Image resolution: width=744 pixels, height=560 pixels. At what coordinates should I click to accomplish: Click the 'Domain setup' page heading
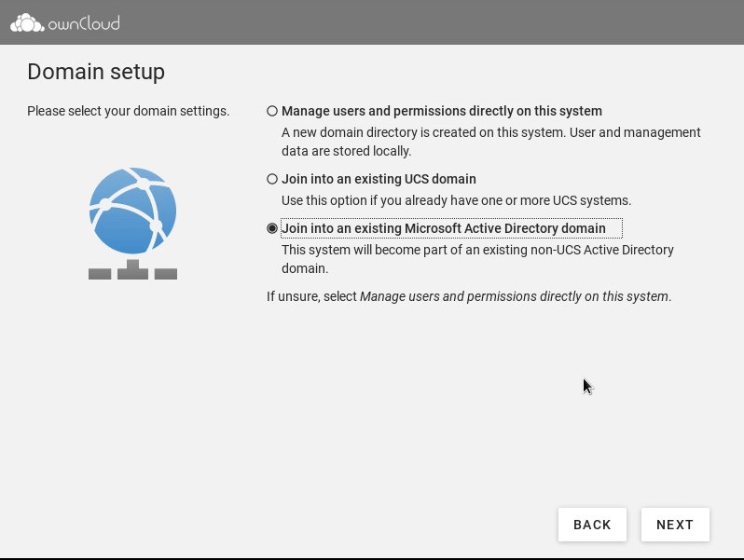tap(96, 72)
